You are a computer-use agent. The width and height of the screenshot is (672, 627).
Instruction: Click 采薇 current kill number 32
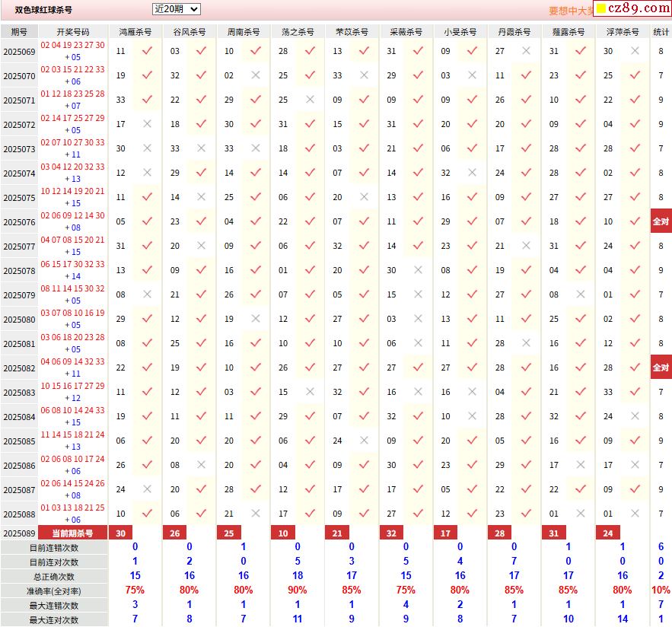391,533
